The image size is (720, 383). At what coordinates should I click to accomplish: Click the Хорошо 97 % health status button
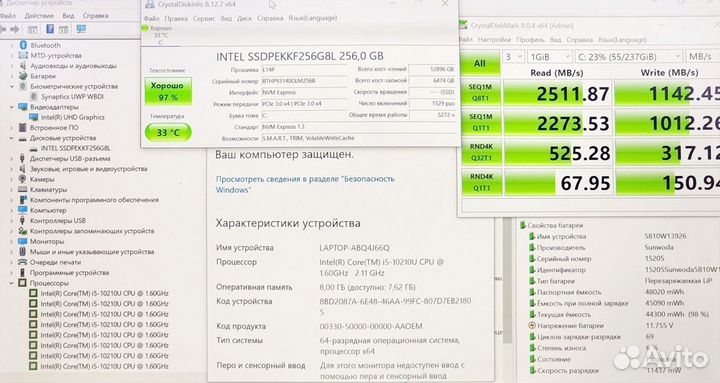tap(168, 91)
